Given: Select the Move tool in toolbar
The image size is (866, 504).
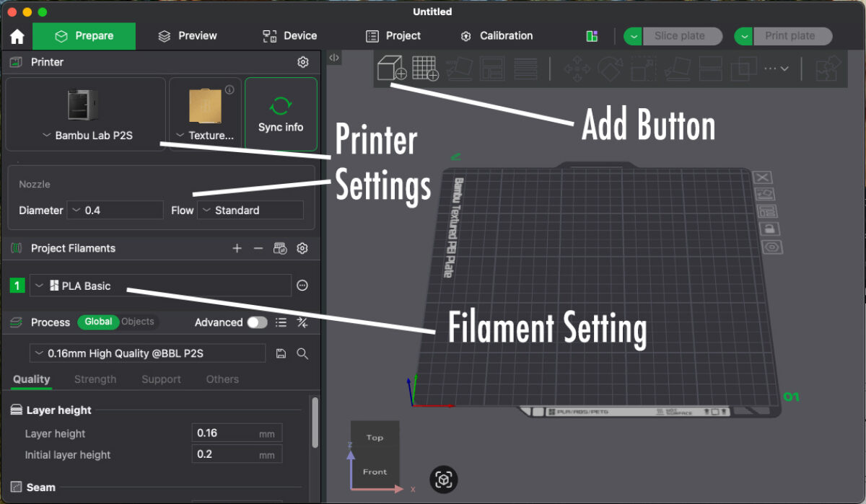Looking at the screenshot, I should tap(577, 69).
